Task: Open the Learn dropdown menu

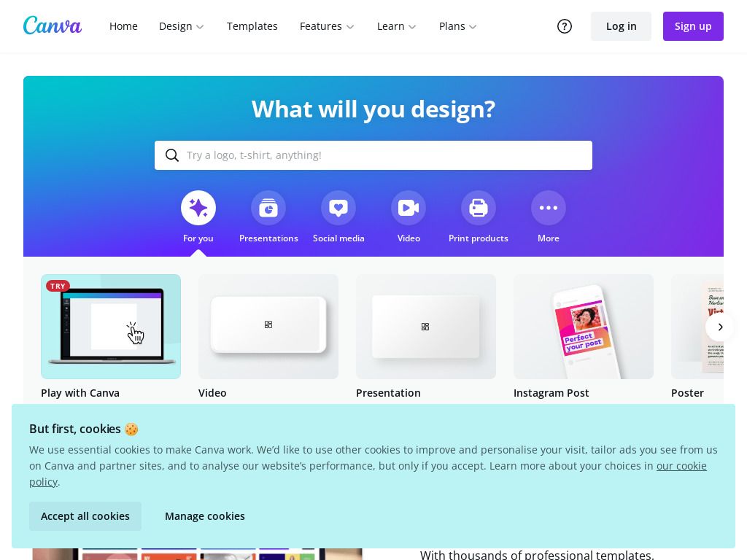Action: [396, 26]
